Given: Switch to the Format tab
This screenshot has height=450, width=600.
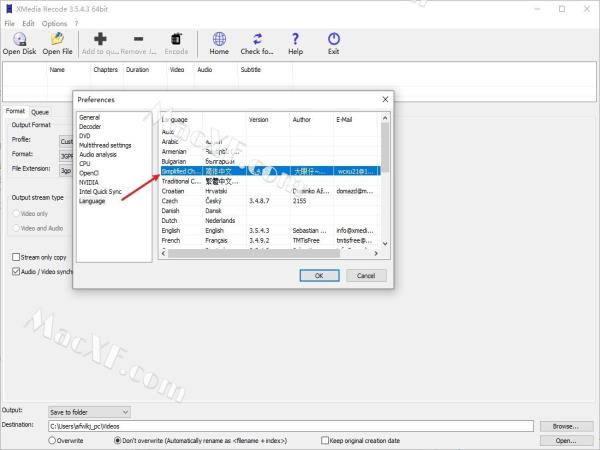Looking at the screenshot, I should [x=15, y=111].
